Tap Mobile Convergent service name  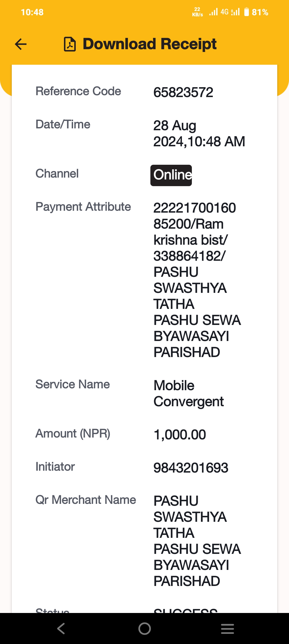pos(189,393)
